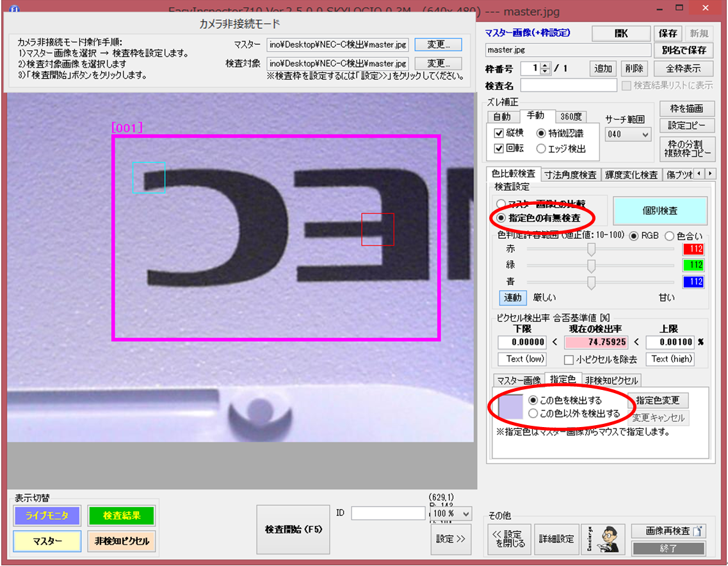Open the partially visible 傷ブツ tab
Screen dimensions: 728x566
[679, 175]
